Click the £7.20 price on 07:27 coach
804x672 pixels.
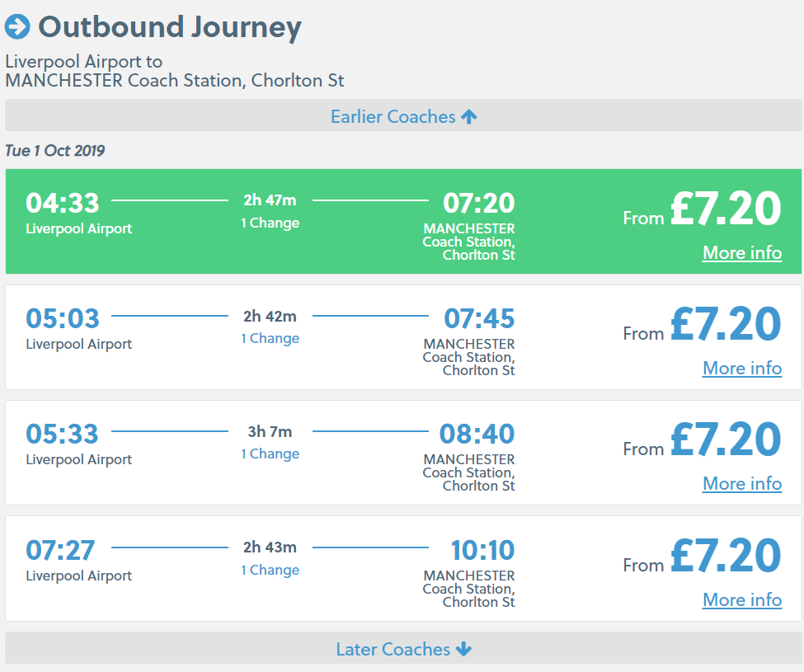coord(725,555)
